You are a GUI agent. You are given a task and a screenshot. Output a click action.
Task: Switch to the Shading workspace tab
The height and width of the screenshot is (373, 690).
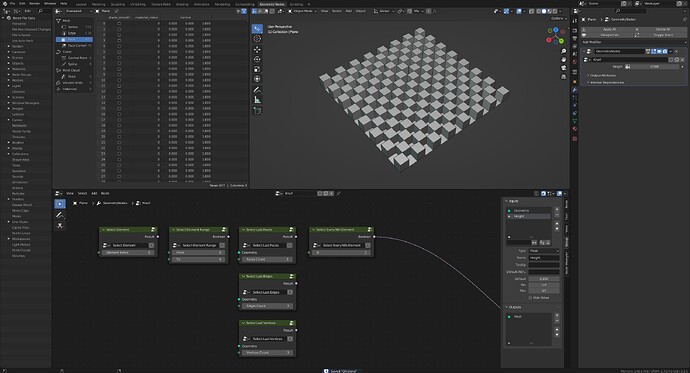point(181,4)
